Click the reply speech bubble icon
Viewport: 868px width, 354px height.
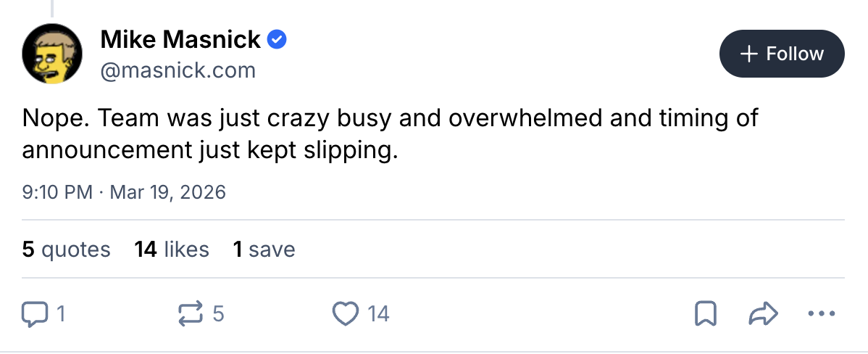(x=33, y=313)
